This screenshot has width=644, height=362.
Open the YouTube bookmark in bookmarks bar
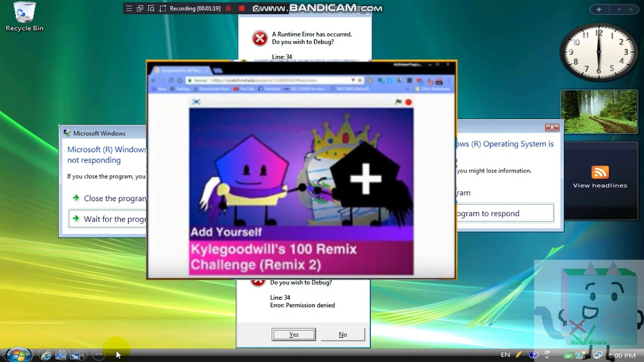244,89
